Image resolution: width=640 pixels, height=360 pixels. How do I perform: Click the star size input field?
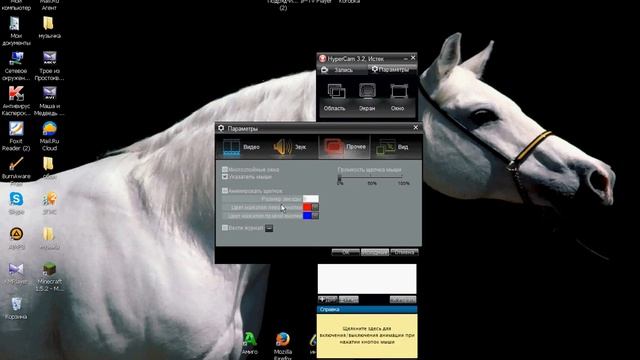(311, 199)
